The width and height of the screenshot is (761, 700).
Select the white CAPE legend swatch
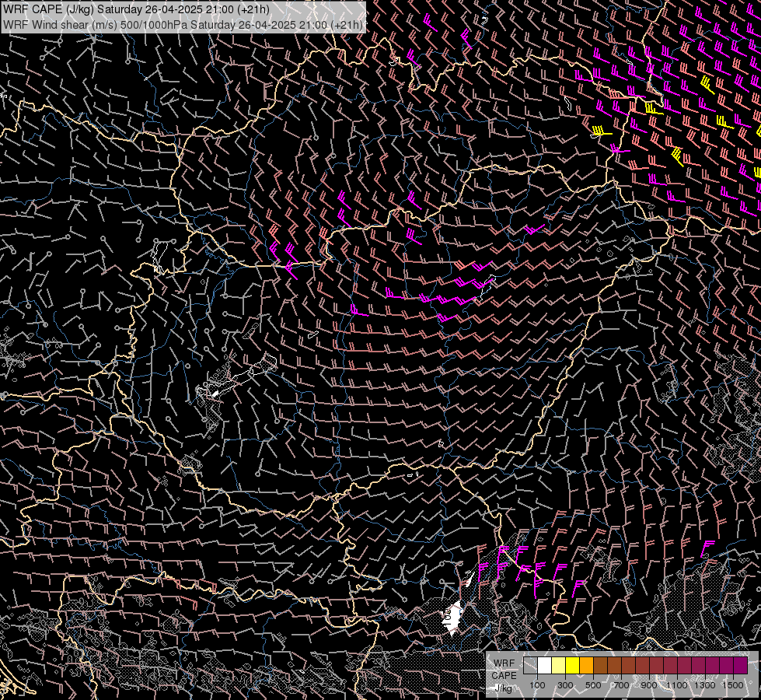pyautogui.click(x=545, y=665)
